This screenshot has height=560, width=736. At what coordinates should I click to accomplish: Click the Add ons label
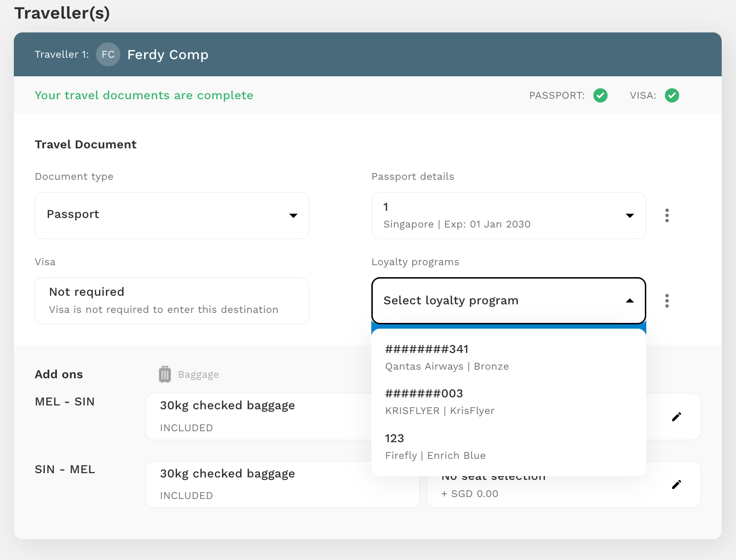pyautogui.click(x=59, y=374)
